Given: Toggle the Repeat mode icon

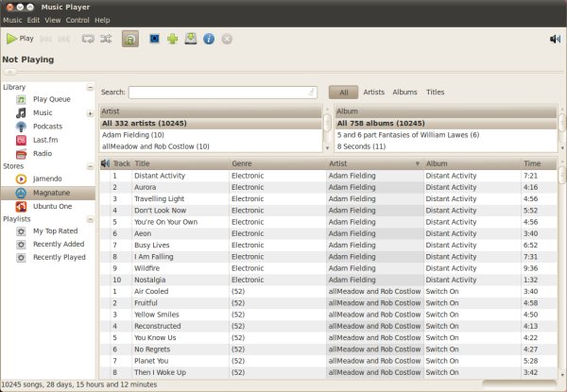Looking at the screenshot, I should pos(88,39).
